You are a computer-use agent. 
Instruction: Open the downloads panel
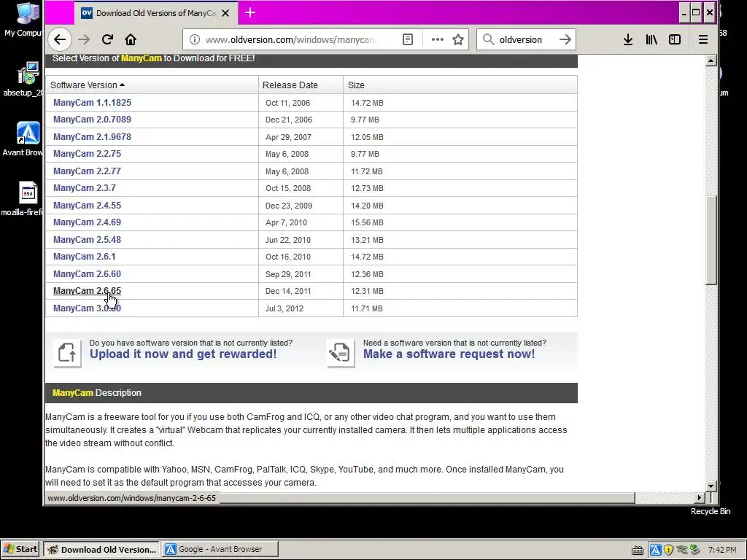(628, 39)
